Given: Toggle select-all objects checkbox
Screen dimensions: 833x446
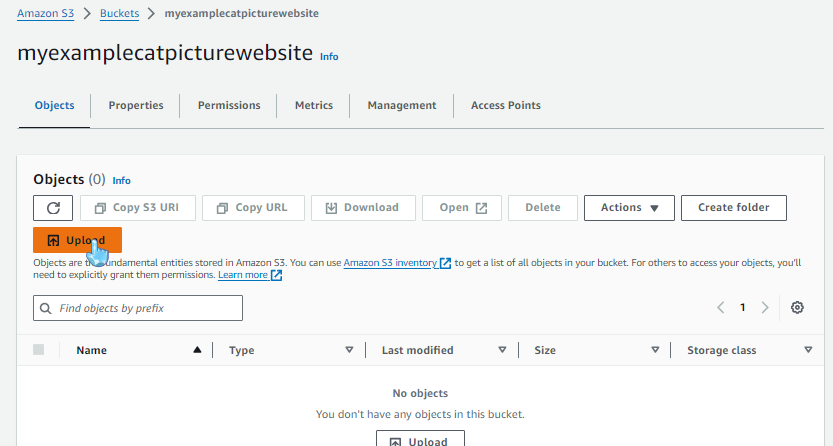Looking at the screenshot, I should click(38, 349).
